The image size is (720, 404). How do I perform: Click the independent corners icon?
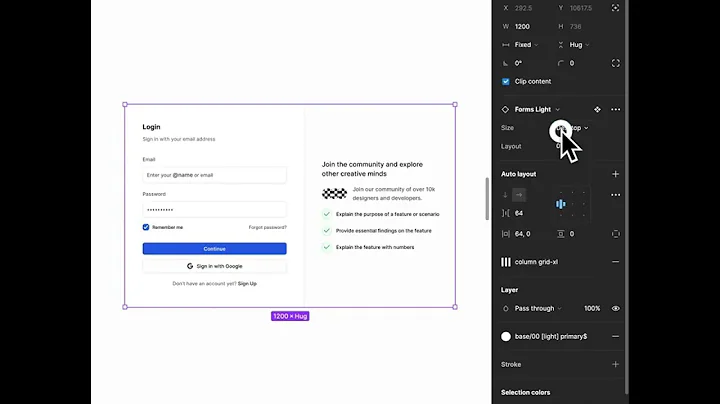pyautogui.click(x=615, y=63)
